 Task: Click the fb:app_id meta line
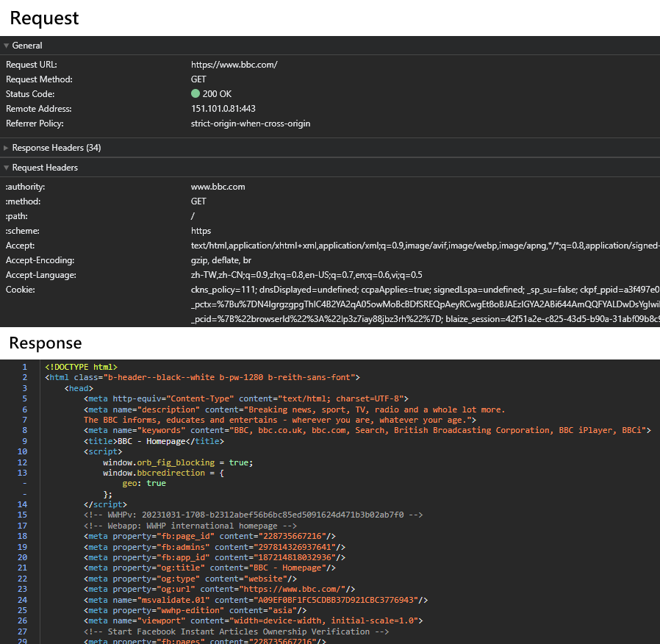215,557
